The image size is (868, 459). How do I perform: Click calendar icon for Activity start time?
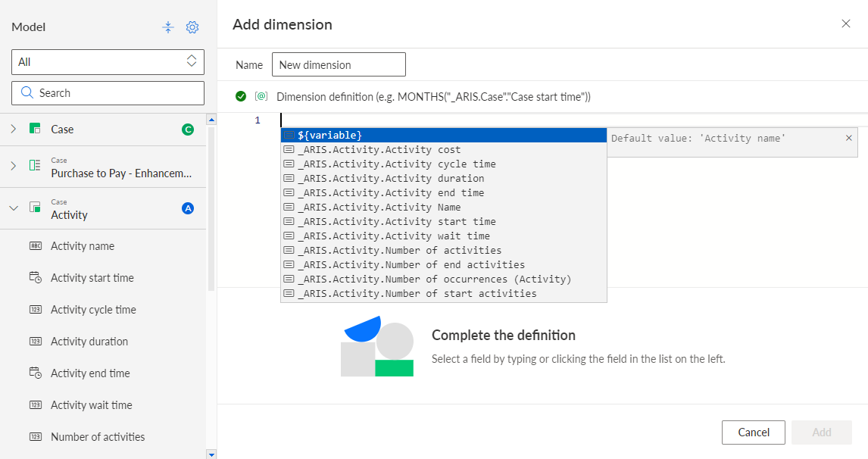(x=36, y=277)
